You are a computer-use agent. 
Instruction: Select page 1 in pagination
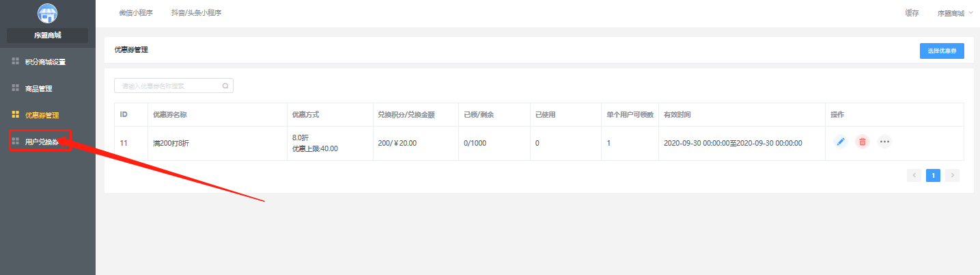pyautogui.click(x=933, y=175)
